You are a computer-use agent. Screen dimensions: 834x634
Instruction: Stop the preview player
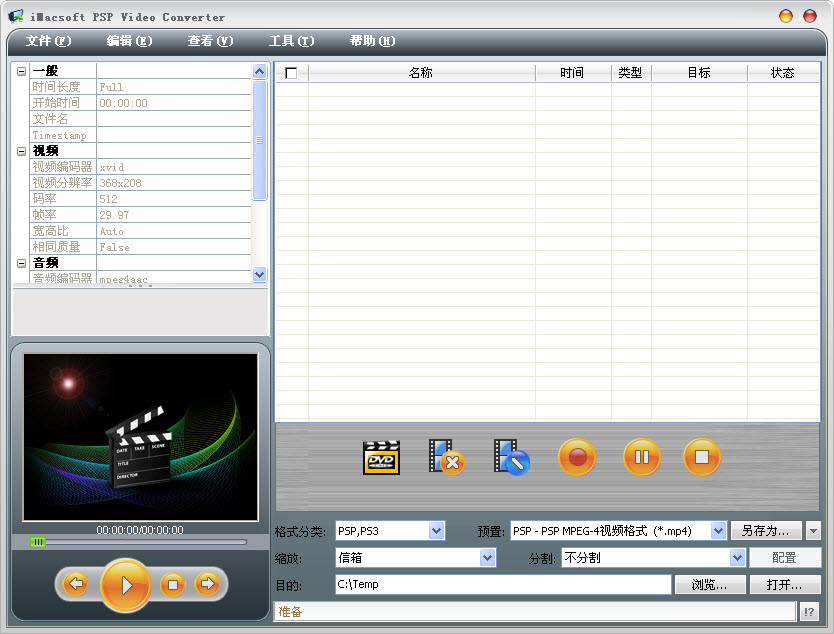pos(172,585)
